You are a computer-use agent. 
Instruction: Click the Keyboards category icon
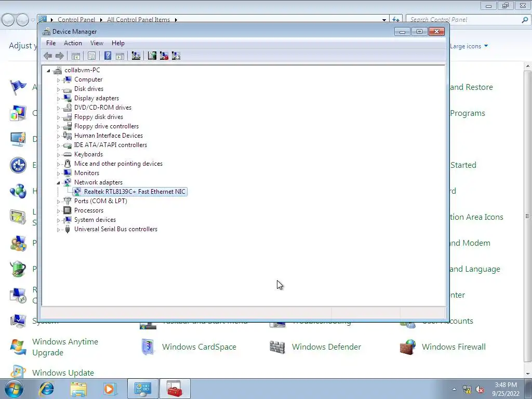tap(68, 154)
